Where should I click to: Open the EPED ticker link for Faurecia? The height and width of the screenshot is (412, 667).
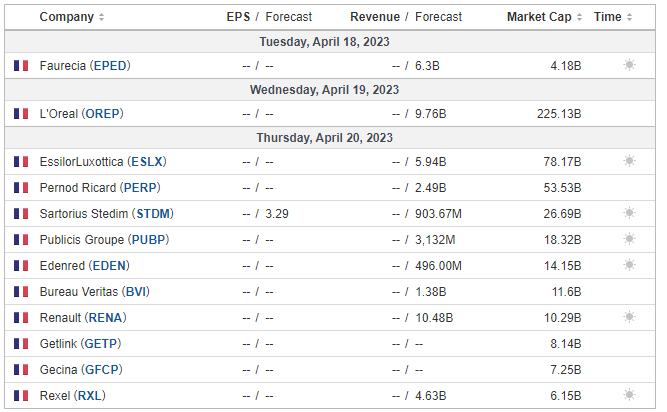110,66
